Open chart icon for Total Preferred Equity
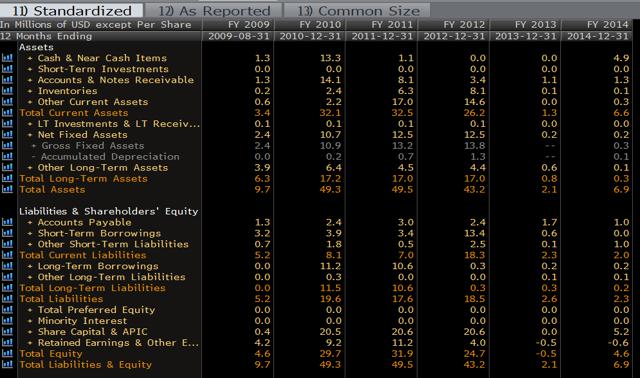This screenshot has height=378, width=640. point(7,310)
